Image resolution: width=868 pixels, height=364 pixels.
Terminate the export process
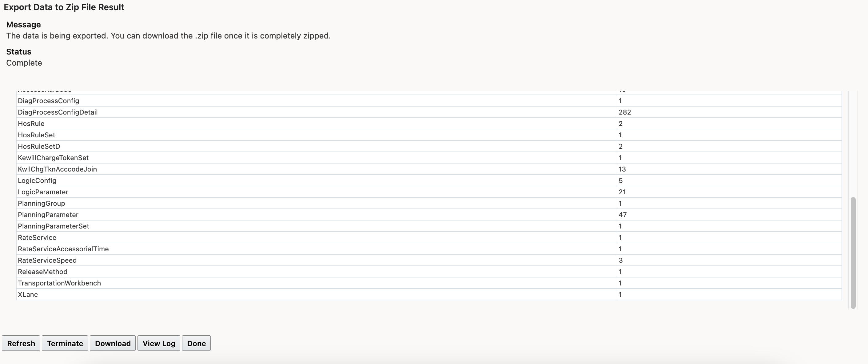[x=65, y=343]
